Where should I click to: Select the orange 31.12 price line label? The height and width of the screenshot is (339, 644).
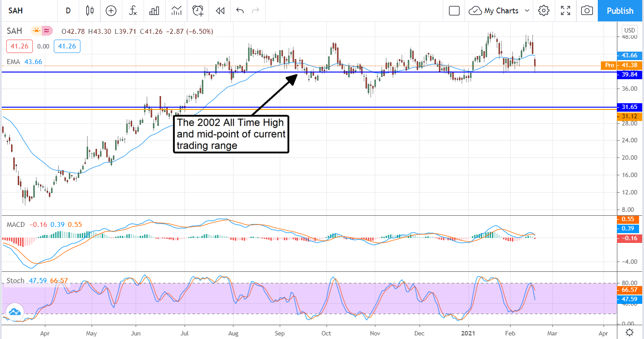point(630,116)
